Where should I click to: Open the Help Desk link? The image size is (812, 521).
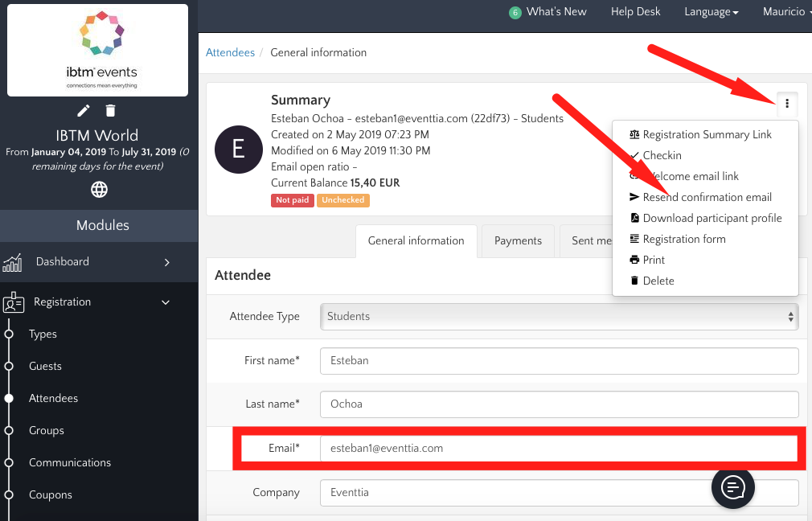click(x=635, y=12)
